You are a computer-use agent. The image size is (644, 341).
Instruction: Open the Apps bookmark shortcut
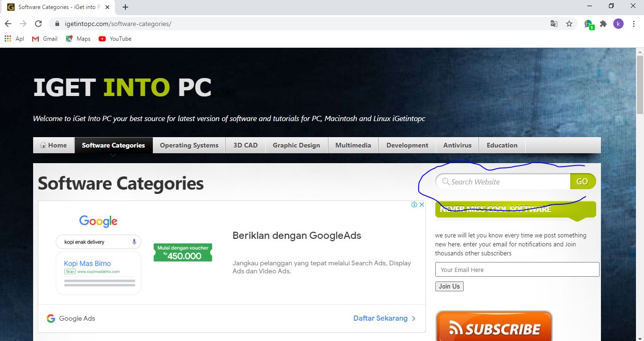tap(14, 39)
